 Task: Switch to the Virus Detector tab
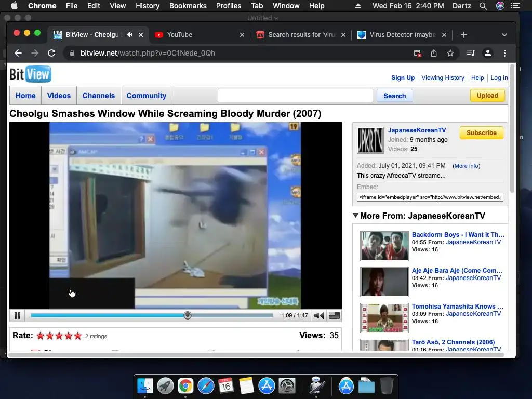pyautogui.click(x=402, y=35)
